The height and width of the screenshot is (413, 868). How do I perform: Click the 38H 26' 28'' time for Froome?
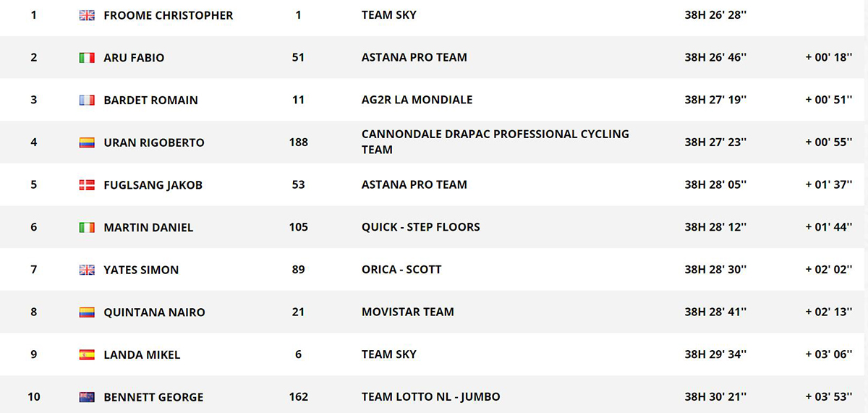click(716, 14)
